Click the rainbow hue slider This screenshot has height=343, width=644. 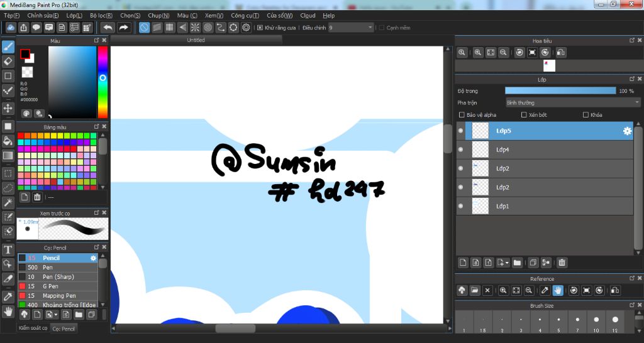point(103,82)
